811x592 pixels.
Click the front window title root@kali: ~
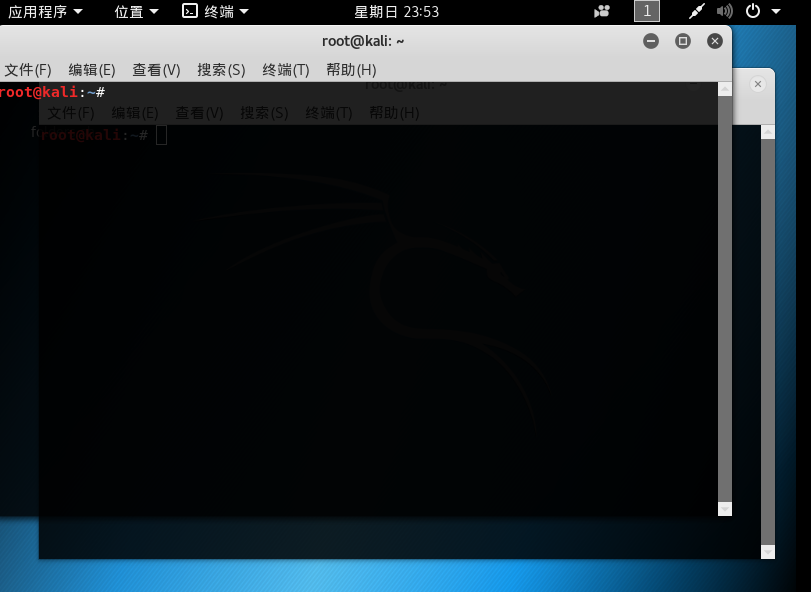pyautogui.click(x=363, y=41)
